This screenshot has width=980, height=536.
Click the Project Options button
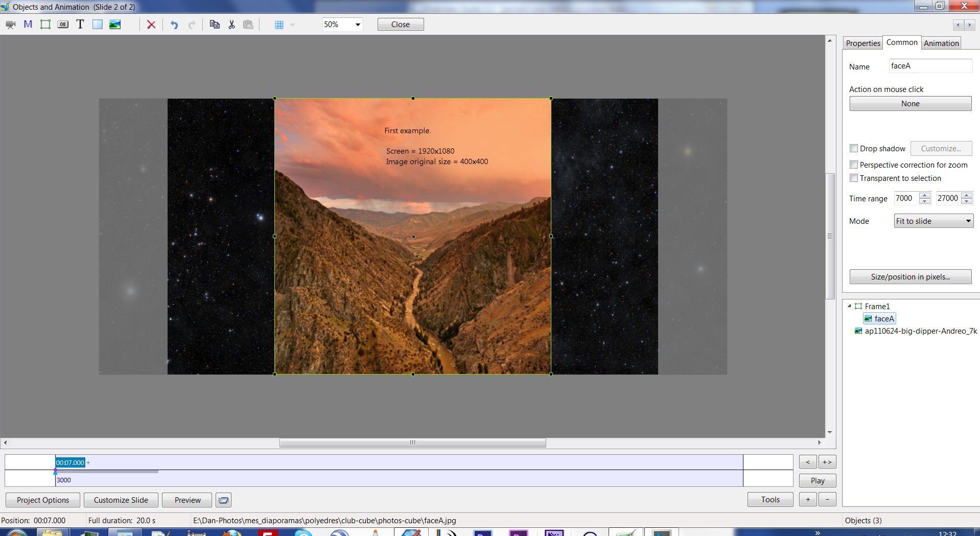click(43, 500)
